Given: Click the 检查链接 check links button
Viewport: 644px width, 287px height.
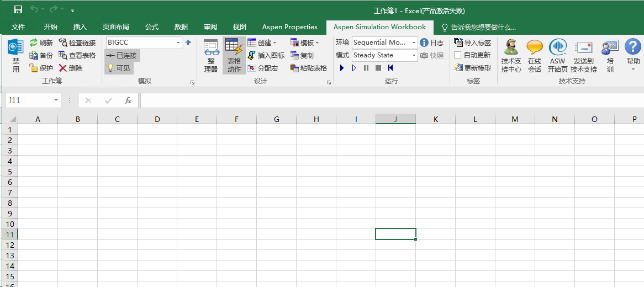Looking at the screenshot, I should [77, 42].
